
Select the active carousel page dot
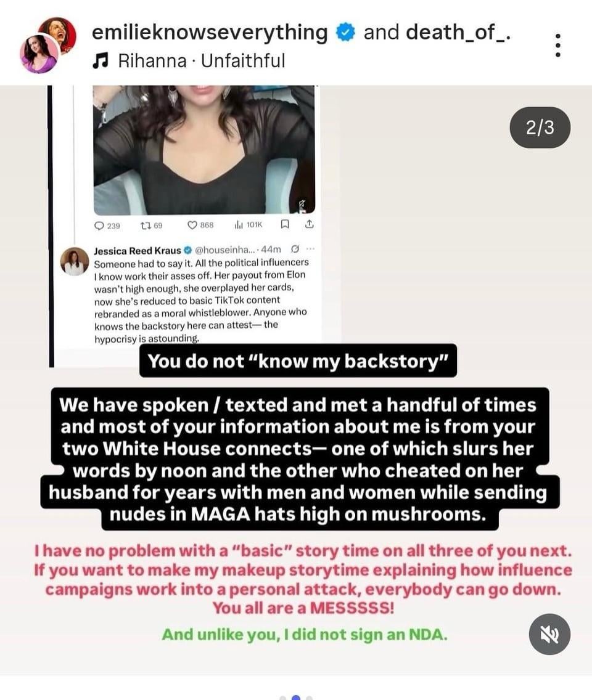pos(296,698)
